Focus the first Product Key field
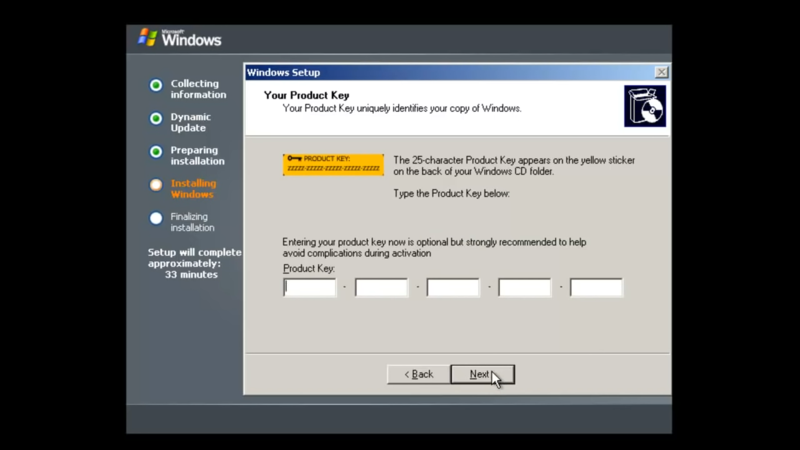800x450 pixels. tap(310, 287)
